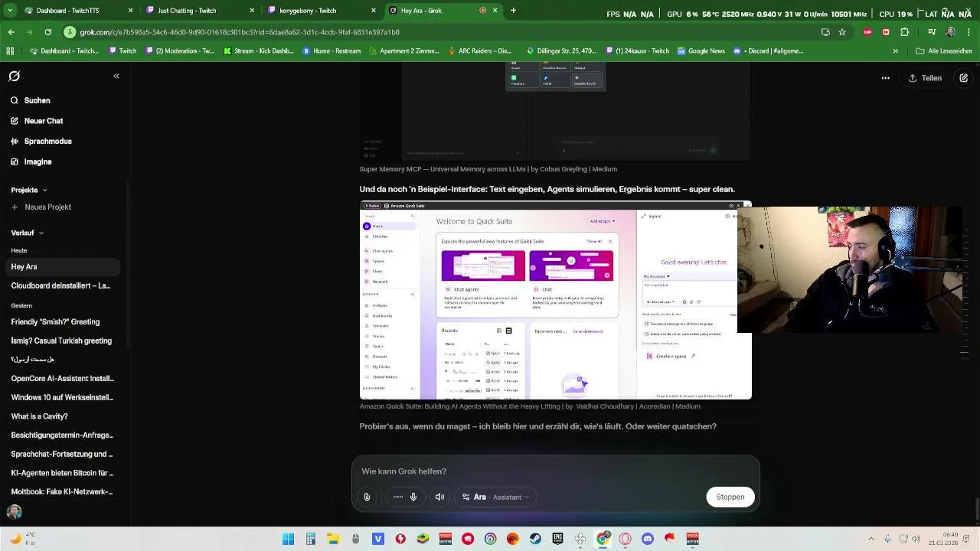The width and height of the screenshot is (980, 551).
Task: Open the Casual Turkish greeting chat
Action: tap(60, 341)
